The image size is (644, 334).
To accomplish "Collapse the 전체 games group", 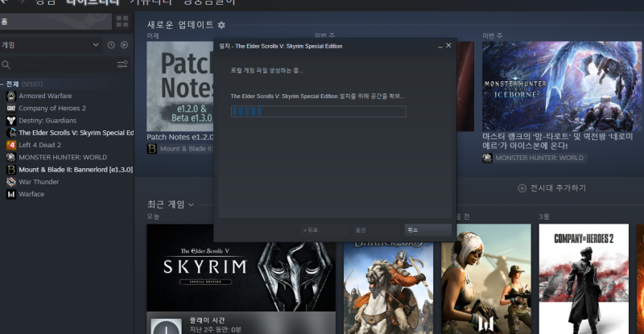I will pos(2,84).
